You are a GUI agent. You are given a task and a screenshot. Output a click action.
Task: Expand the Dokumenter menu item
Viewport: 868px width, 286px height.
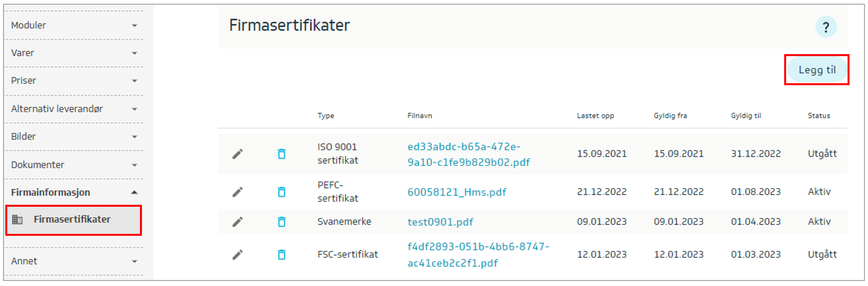coord(73,164)
